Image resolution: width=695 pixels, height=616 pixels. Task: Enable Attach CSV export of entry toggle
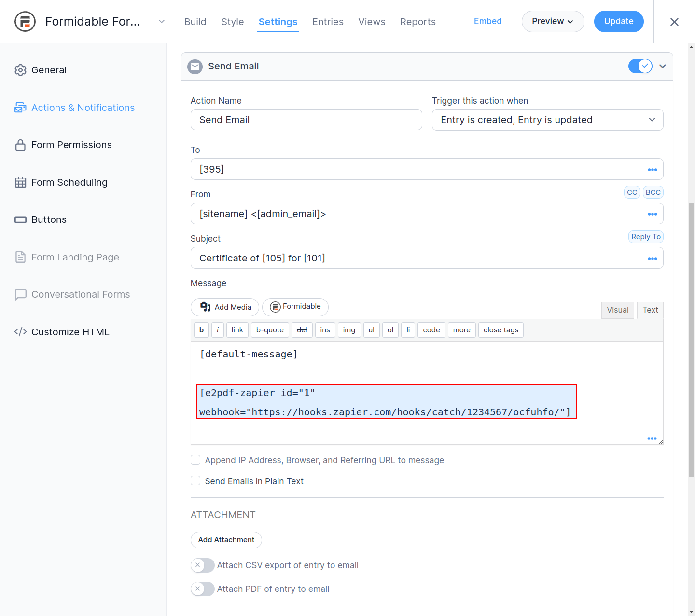click(203, 565)
